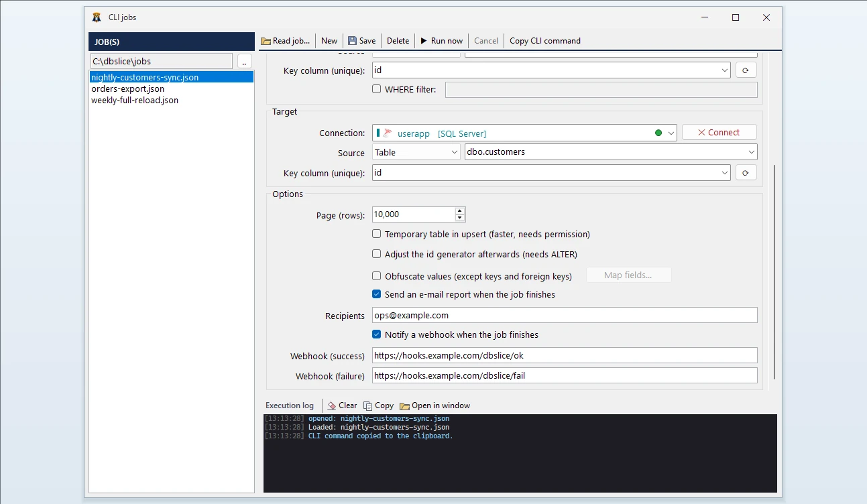Viewport: 867px width, 504px height.
Task: Edit the Webhook (success) URL field
Action: (565, 355)
